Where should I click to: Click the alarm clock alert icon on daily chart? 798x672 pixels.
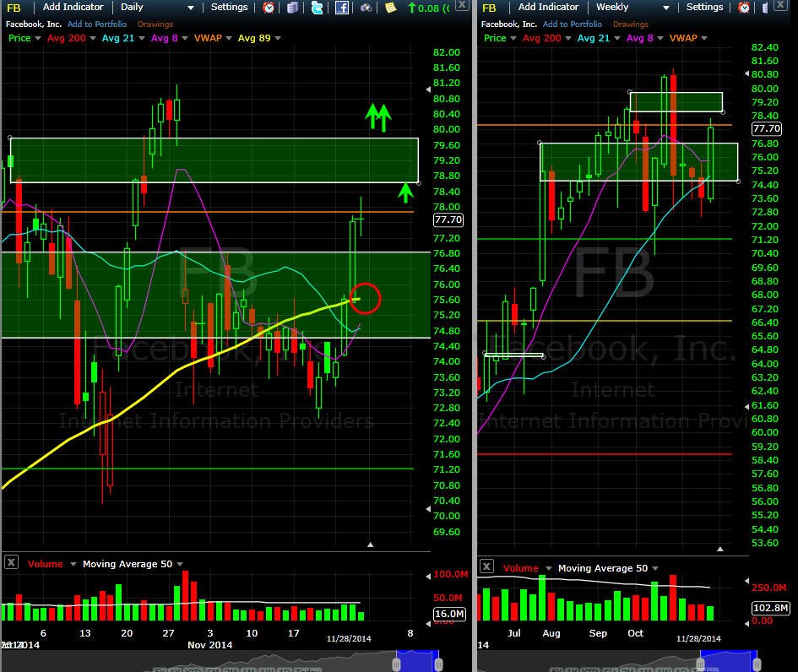click(x=269, y=7)
